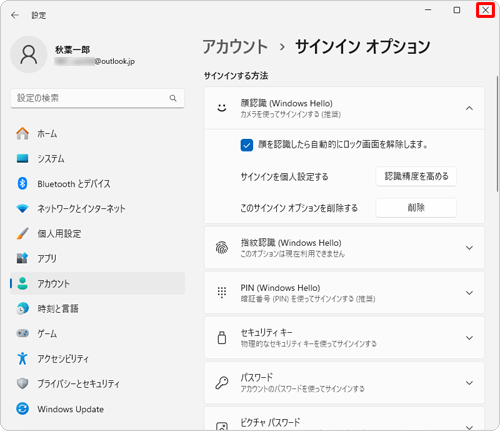Minimize the settings window

(x=428, y=10)
